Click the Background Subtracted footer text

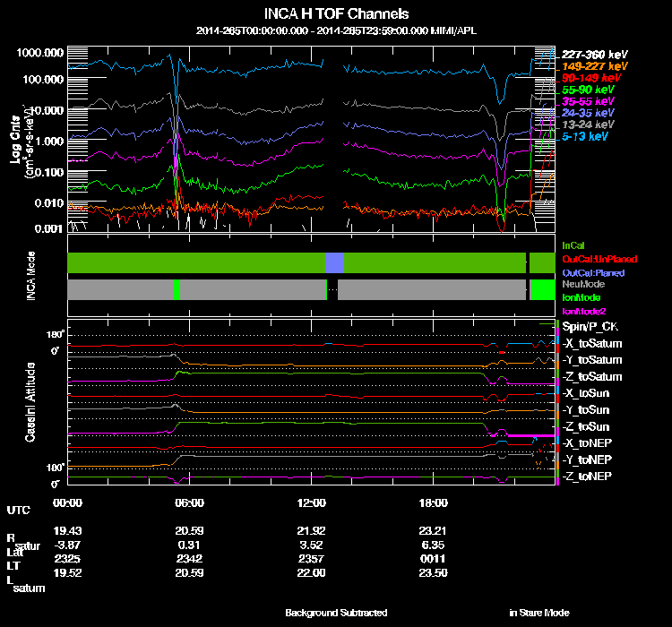(336, 613)
